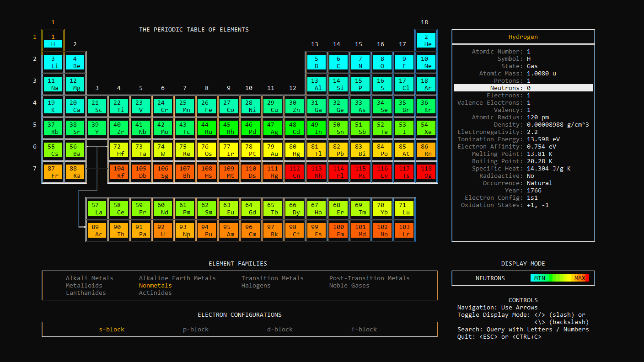Viewport: 644px width, 362px height.
Task: Open the d-block electron configuration view
Action: pyautogui.click(x=279, y=329)
